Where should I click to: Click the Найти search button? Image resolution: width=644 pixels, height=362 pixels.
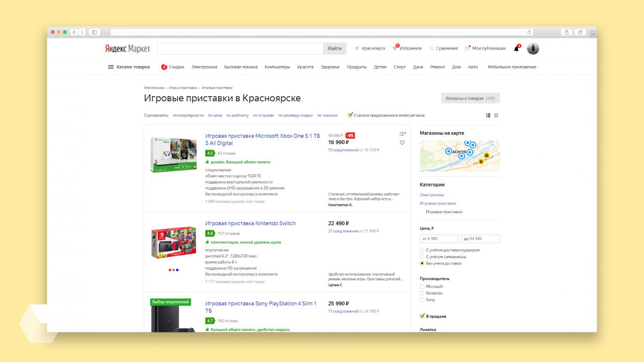[x=334, y=48]
